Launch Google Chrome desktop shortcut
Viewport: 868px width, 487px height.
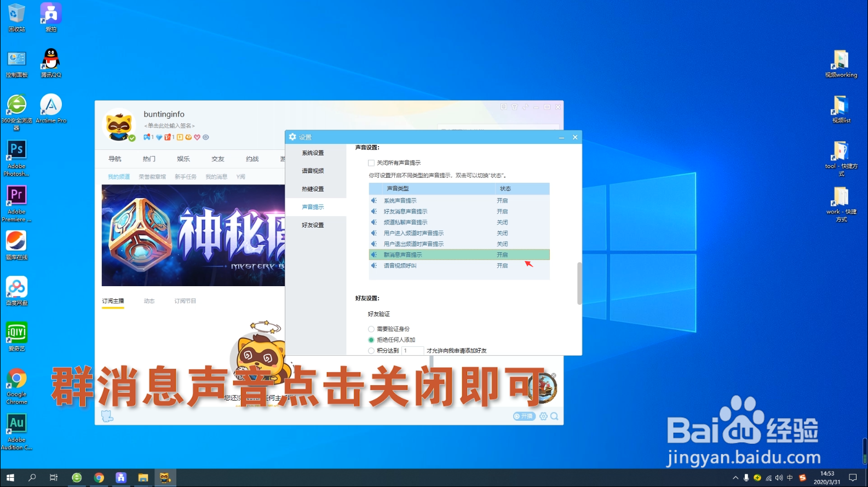tap(16, 386)
